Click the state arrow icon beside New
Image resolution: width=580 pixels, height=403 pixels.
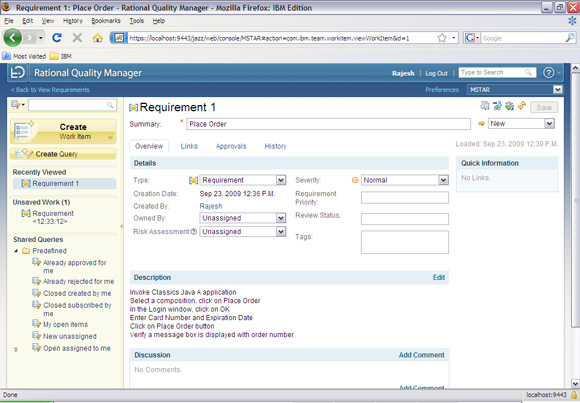(481, 124)
